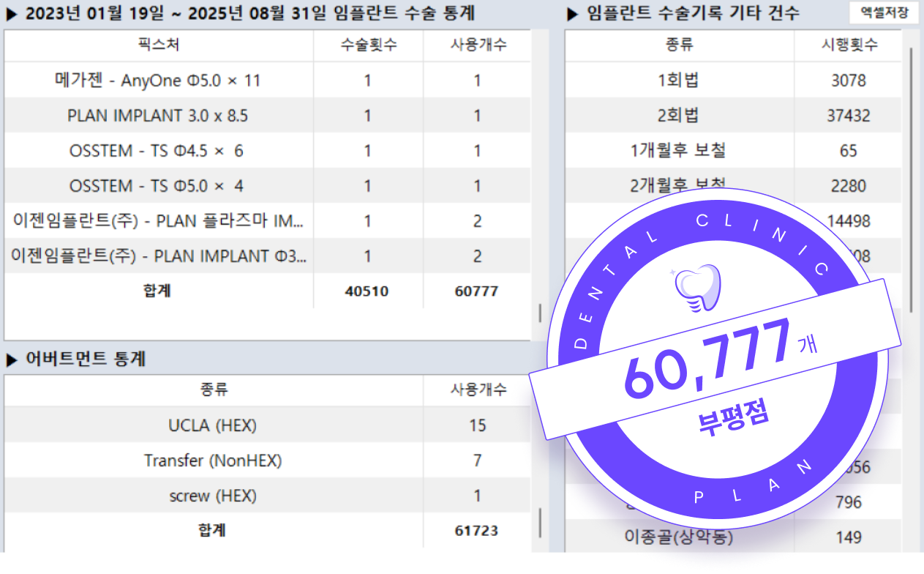This screenshot has height=574, width=924.
Task: Sort by the 종류 column header
Action: tap(677, 45)
